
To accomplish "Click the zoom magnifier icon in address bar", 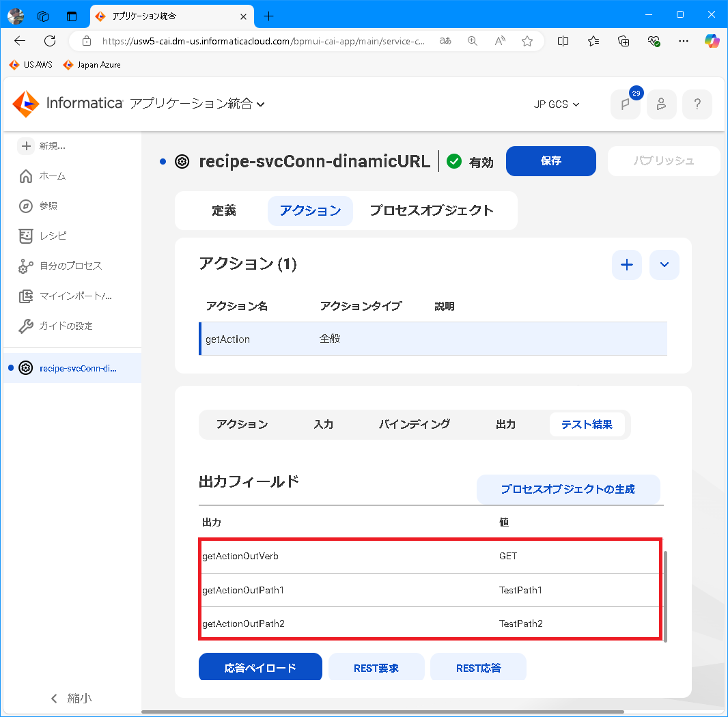I will pos(472,41).
